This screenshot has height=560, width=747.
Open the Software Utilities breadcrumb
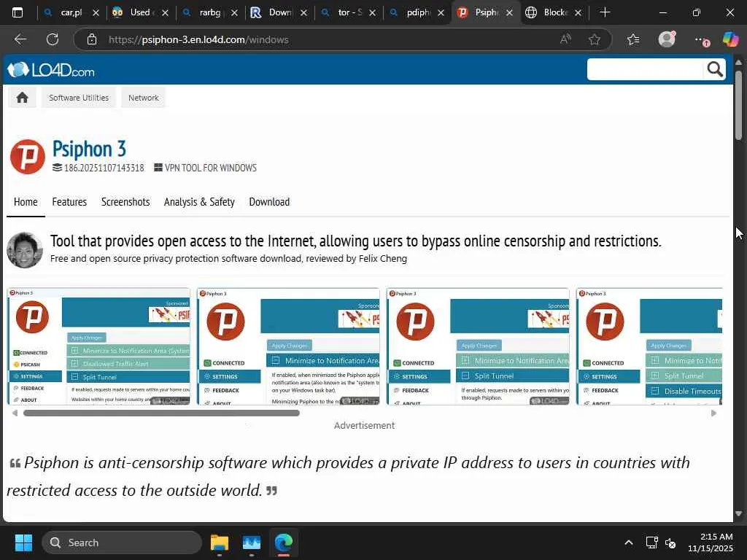tap(79, 98)
